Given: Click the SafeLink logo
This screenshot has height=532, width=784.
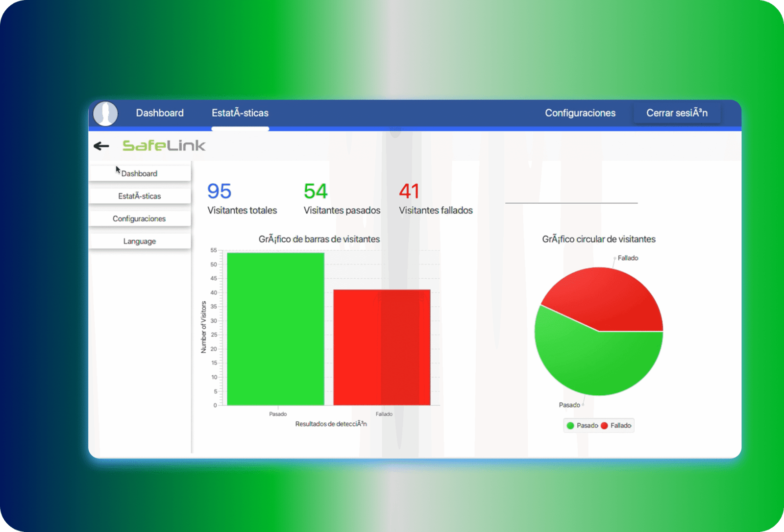Looking at the screenshot, I should tap(164, 146).
